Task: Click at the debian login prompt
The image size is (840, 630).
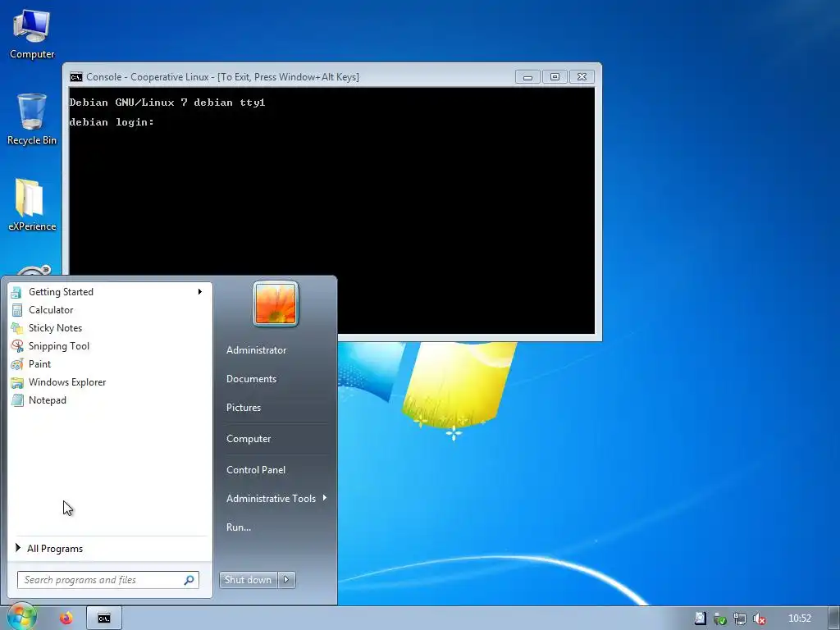Action: tap(112, 122)
